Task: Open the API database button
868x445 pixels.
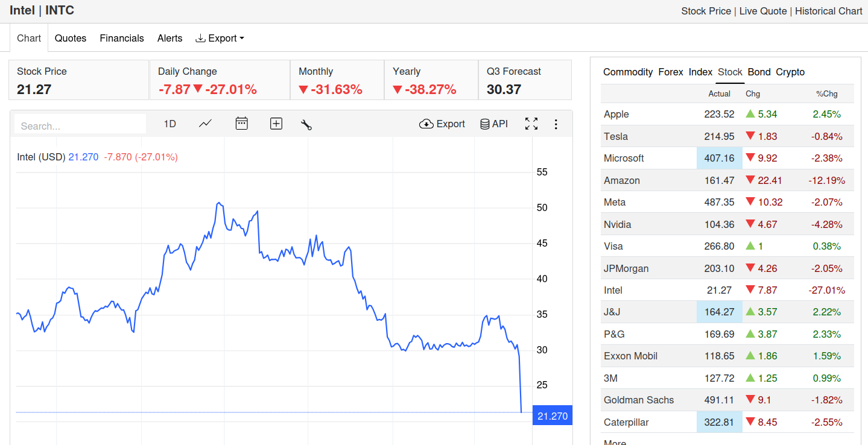Action: [494, 124]
